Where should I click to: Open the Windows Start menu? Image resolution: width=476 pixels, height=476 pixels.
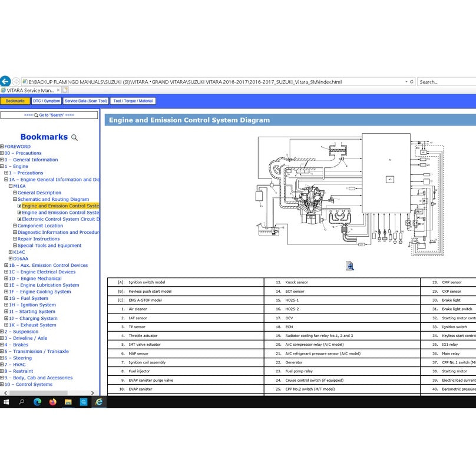pyautogui.click(x=6, y=402)
